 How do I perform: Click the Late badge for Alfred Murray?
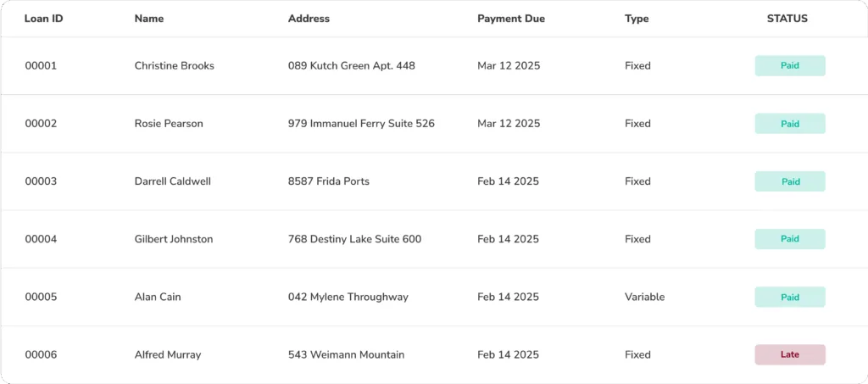[x=790, y=355]
